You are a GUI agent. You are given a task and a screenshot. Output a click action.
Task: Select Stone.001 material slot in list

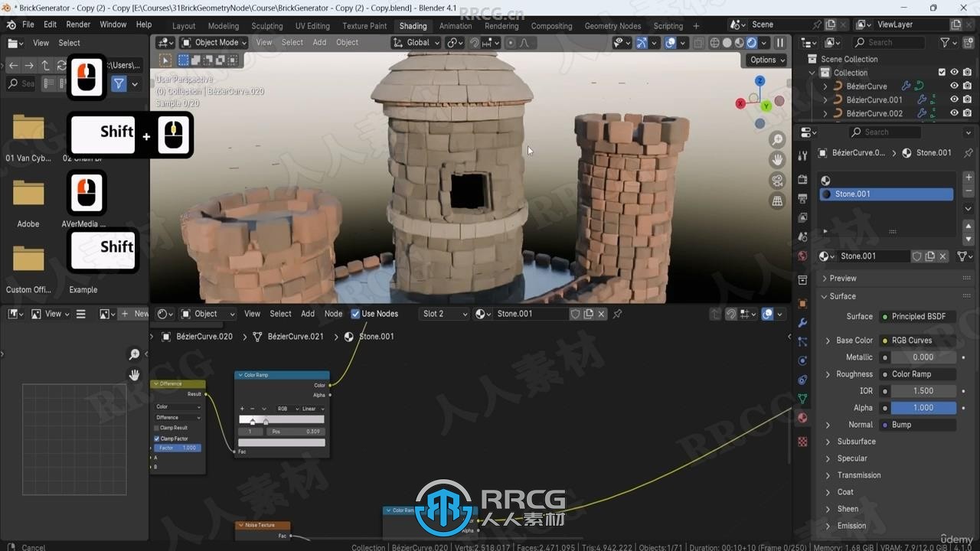point(887,194)
